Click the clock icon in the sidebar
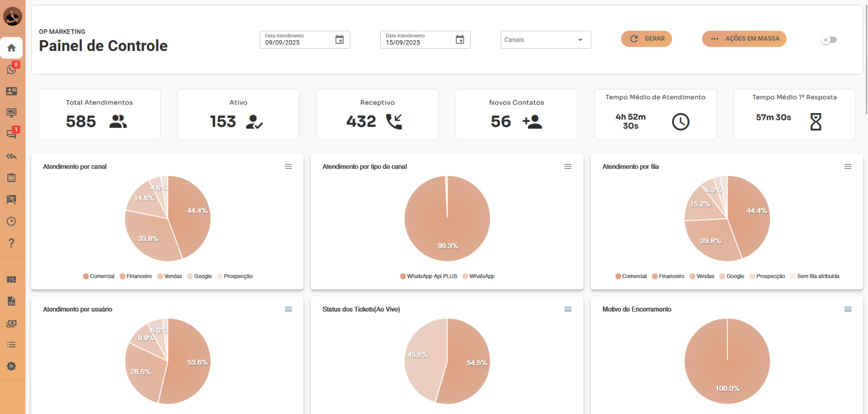 coord(11,221)
